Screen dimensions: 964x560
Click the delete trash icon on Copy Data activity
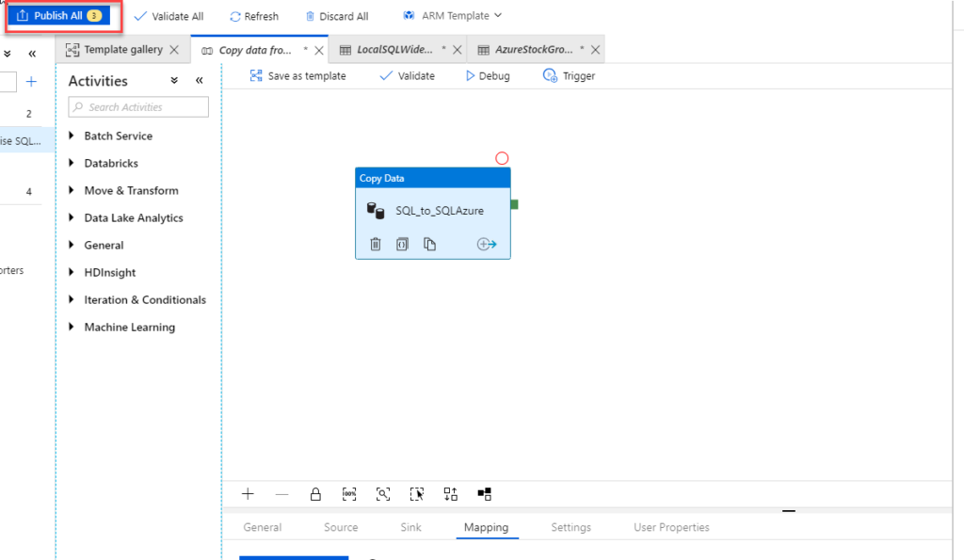(376, 244)
